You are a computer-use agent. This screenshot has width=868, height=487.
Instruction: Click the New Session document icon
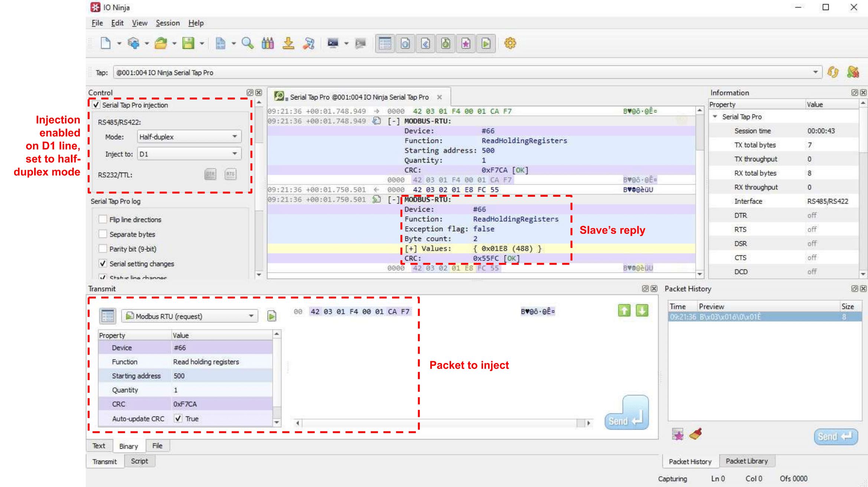[x=105, y=43]
